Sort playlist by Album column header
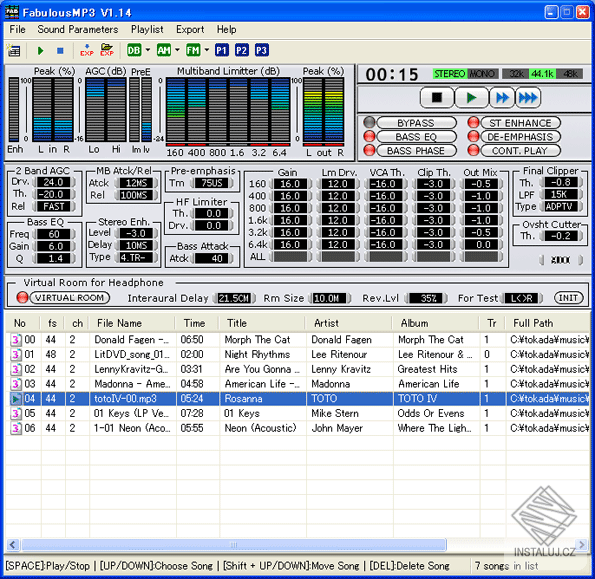This screenshot has width=595, height=579. [x=436, y=323]
